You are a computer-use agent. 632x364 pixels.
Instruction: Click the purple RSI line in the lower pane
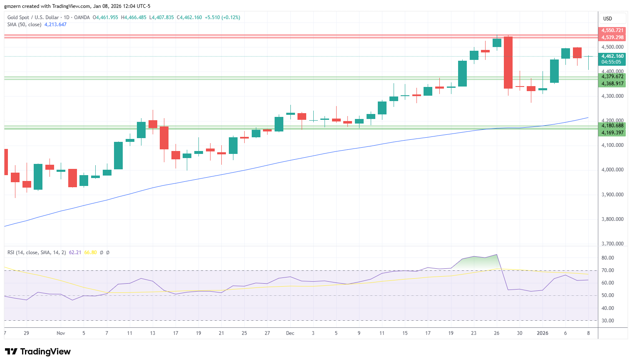pos(291,277)
